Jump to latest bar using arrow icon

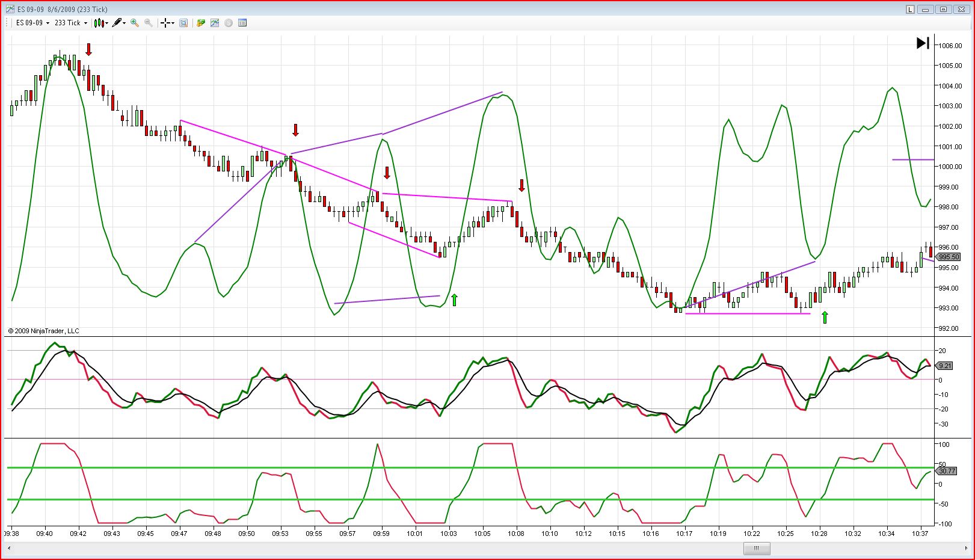tap(923, 43)
